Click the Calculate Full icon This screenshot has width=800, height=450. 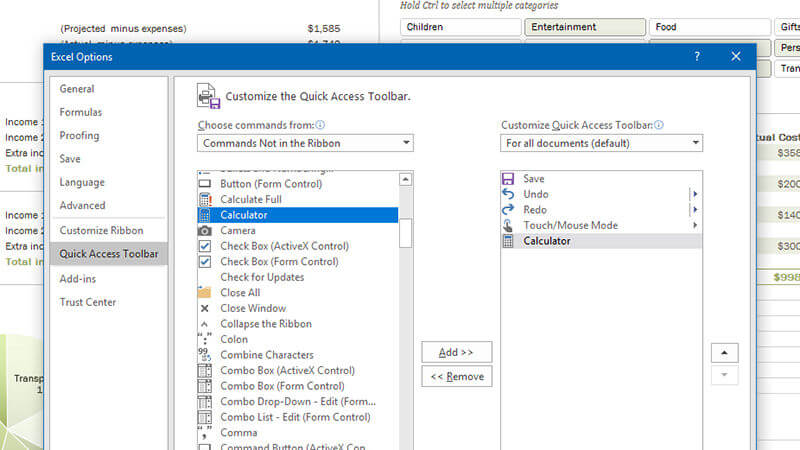click(205, 199)
